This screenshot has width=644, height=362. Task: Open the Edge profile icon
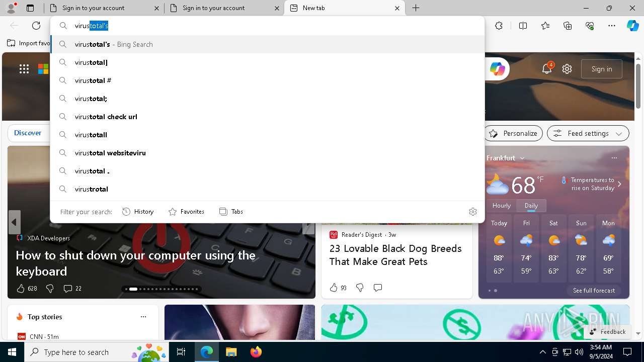tap(11, 8)
